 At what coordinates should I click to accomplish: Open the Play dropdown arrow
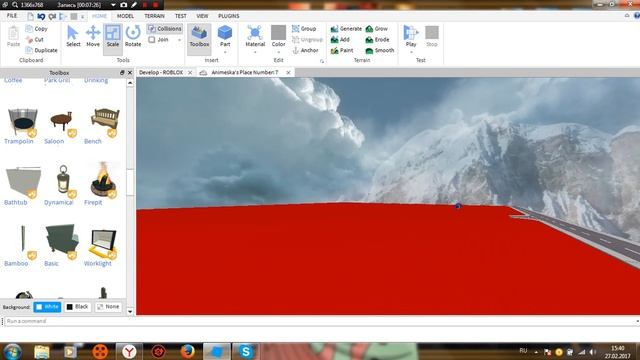(411, 52)
